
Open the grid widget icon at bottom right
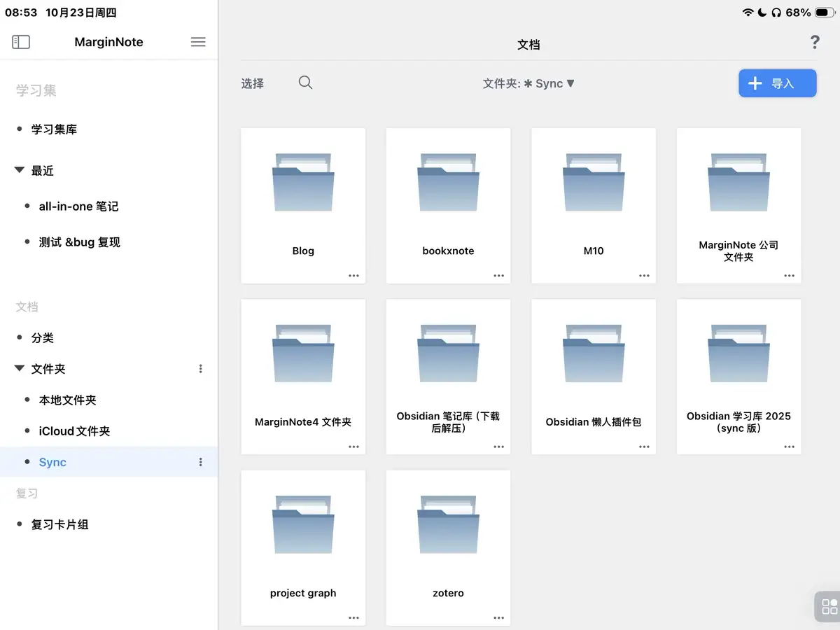[x=829, y=606]
